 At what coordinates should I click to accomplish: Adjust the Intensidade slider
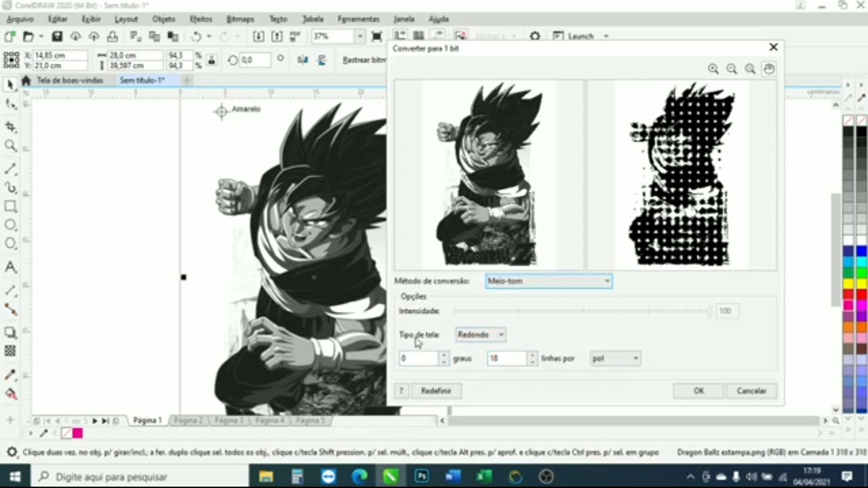coord(582,310)
